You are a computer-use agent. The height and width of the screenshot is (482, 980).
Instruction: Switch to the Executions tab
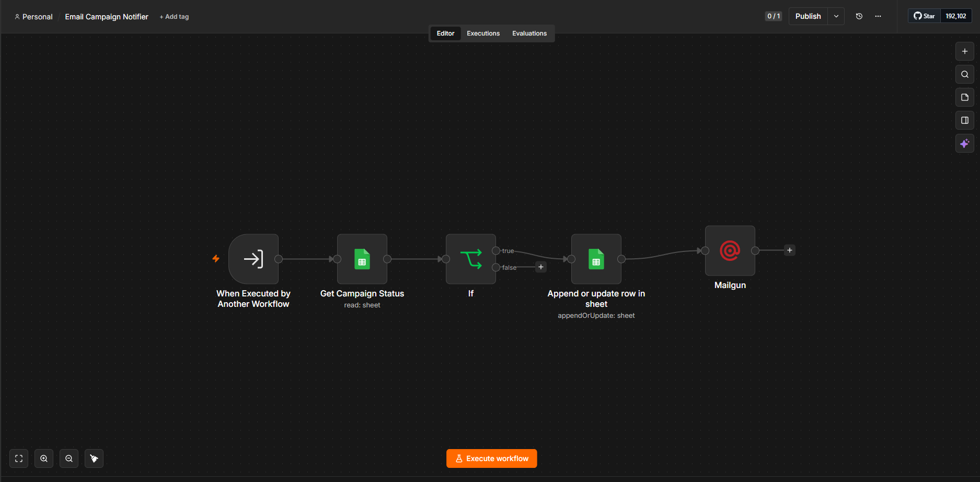[x=483, y=33]
